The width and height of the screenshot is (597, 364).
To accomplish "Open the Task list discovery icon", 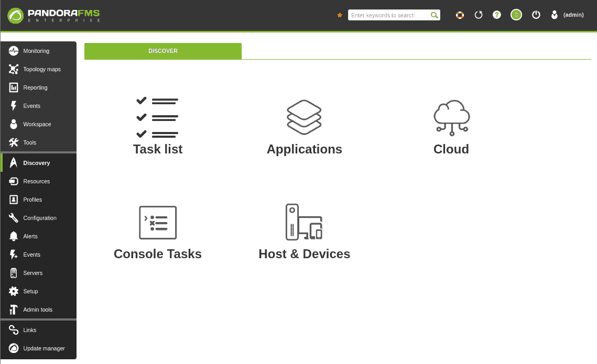I will [157, 117].
